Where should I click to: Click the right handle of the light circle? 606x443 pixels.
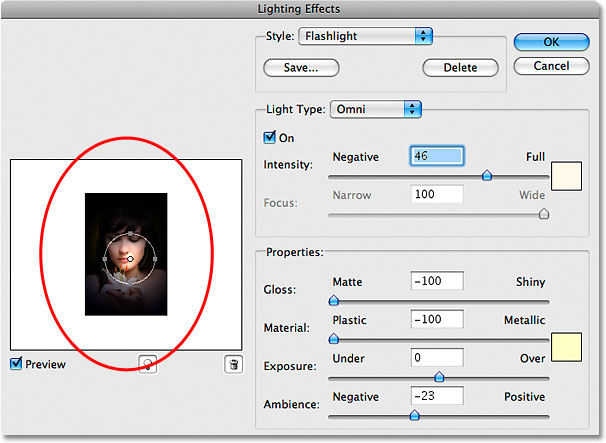[x=155, y=259]
